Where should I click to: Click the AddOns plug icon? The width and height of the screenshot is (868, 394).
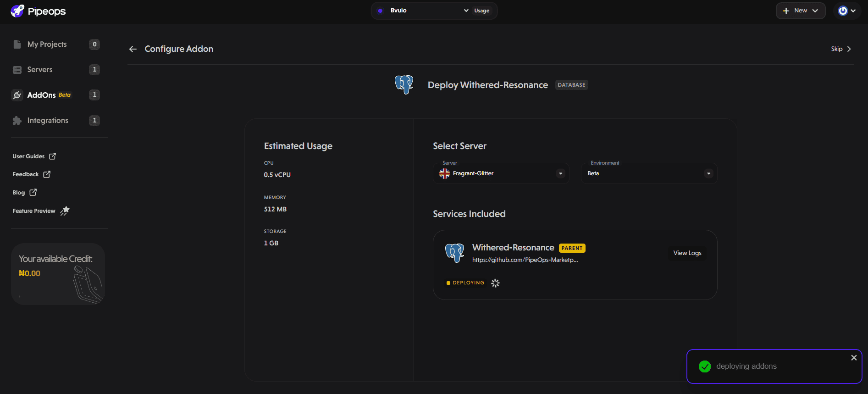tap(17, 95)
